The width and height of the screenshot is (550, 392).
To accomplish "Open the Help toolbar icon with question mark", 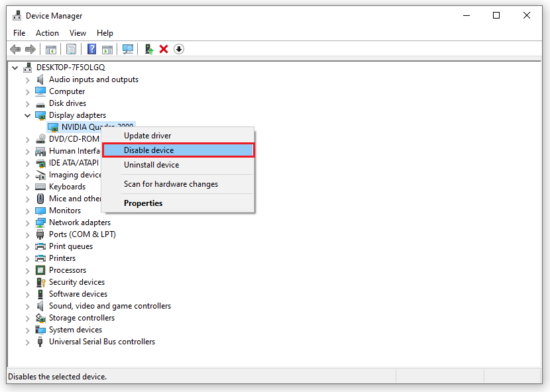I will coord(91,48).
